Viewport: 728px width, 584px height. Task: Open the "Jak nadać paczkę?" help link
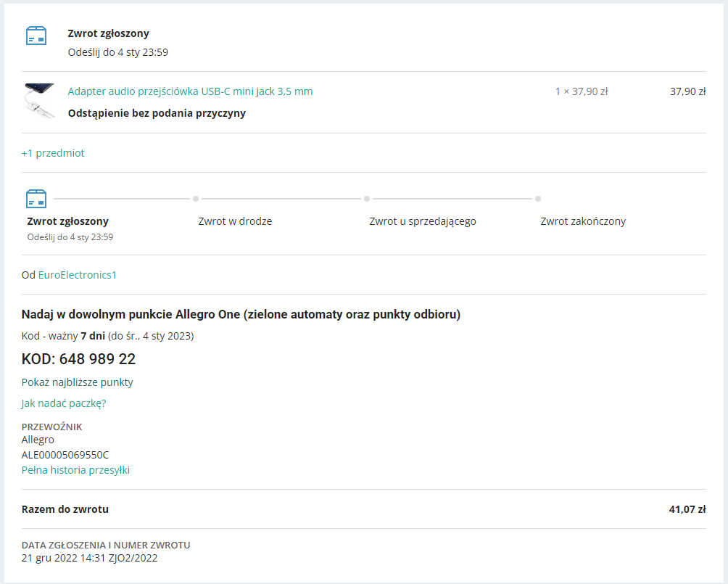[63, 403]
